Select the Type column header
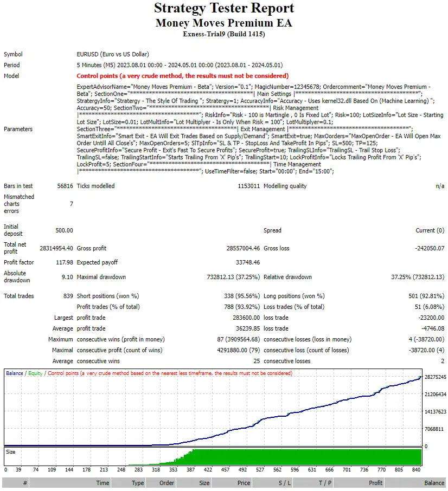 coord(137,482)
